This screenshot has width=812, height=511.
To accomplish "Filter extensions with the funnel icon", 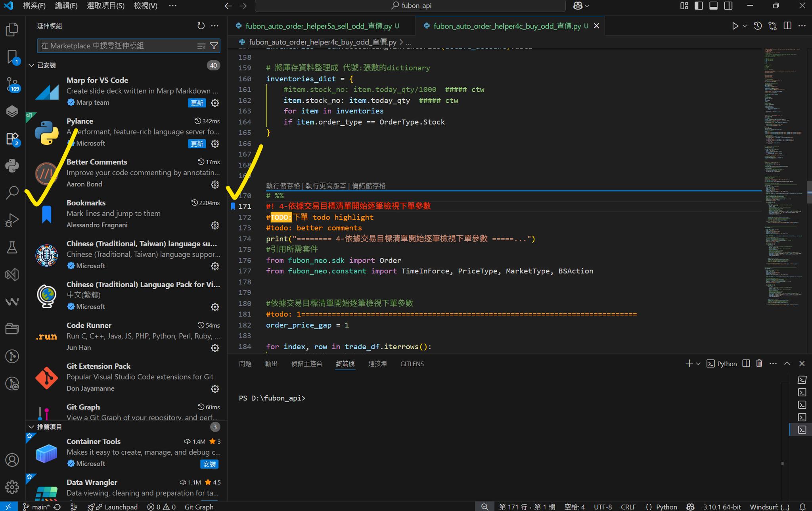I will pyautogui.click(x=214, y=46).
